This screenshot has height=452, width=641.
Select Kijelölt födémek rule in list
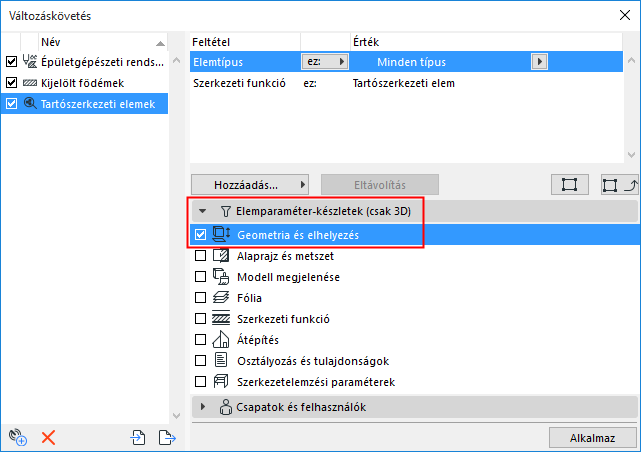click(x=81, y=83)
